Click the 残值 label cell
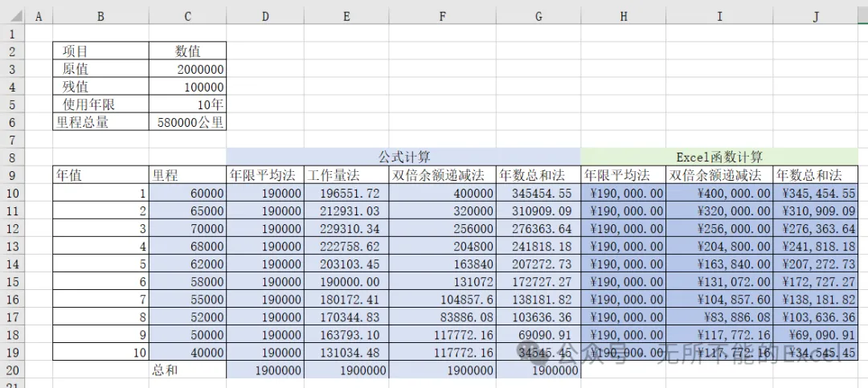 pyautogui.click(x=100, y=87)
